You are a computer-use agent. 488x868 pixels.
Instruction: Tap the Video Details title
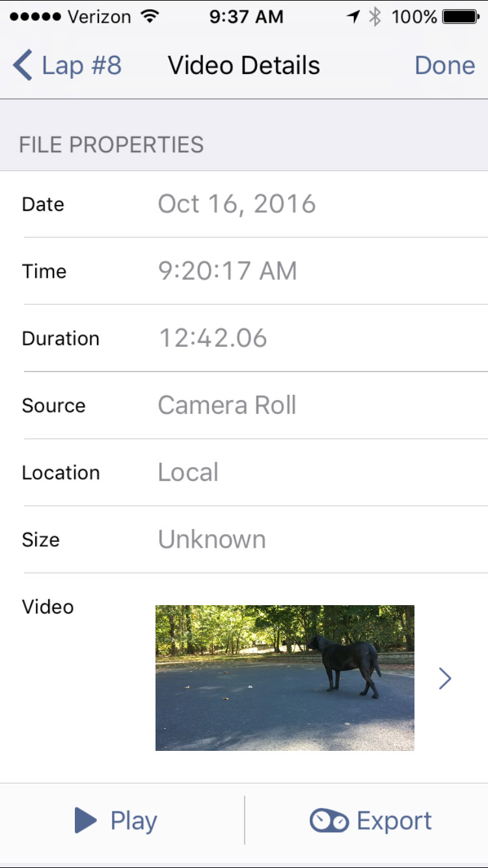point(244,66)
